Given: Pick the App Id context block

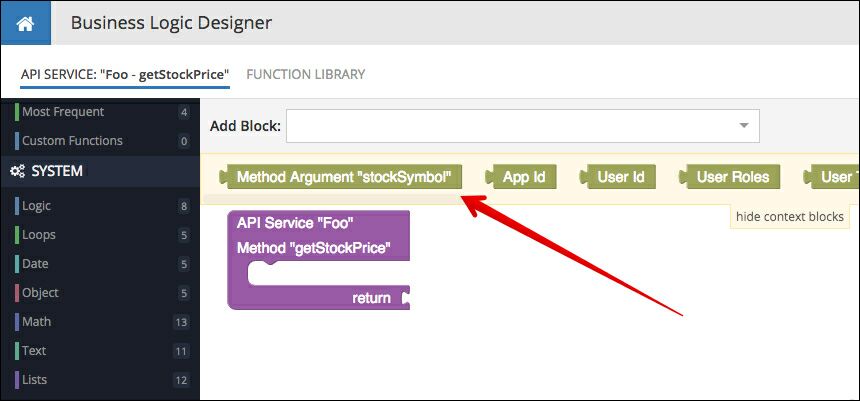Looking at the screenshot, I should 521,177.
